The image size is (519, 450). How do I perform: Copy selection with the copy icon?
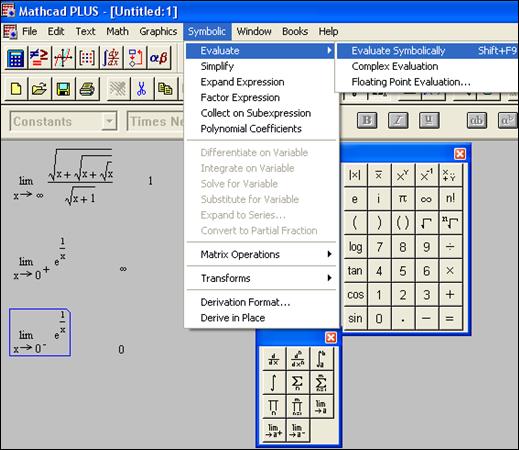pyautogui.click(x=165, y=89)
